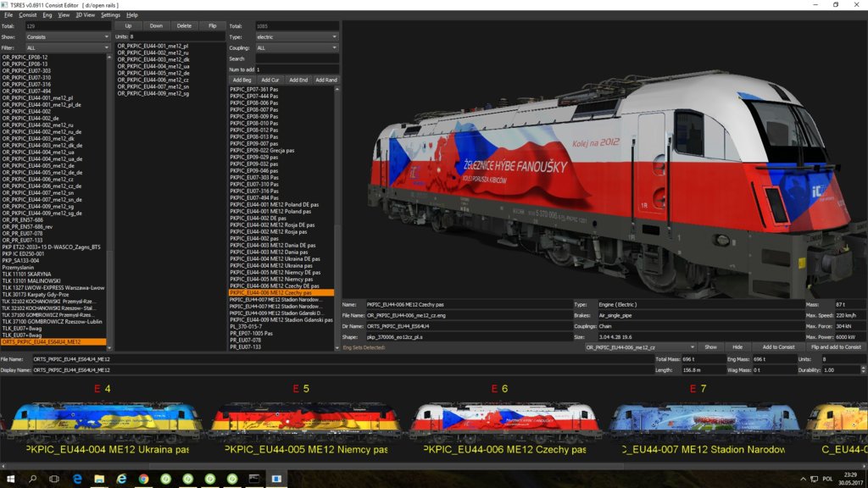Open the File menu
The image size is (868, 488).
[8, 15]
